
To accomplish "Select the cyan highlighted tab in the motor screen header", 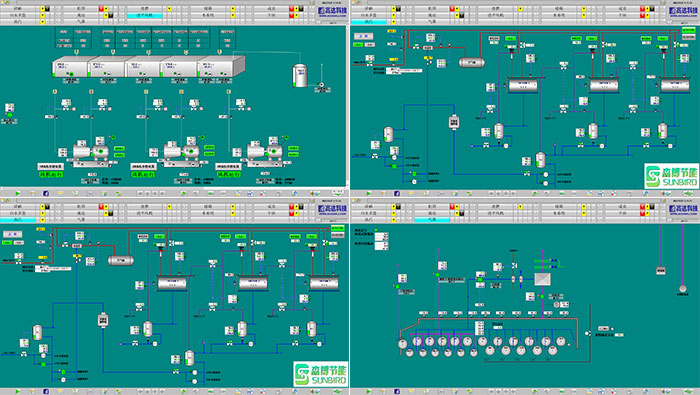I will point(144,15).
